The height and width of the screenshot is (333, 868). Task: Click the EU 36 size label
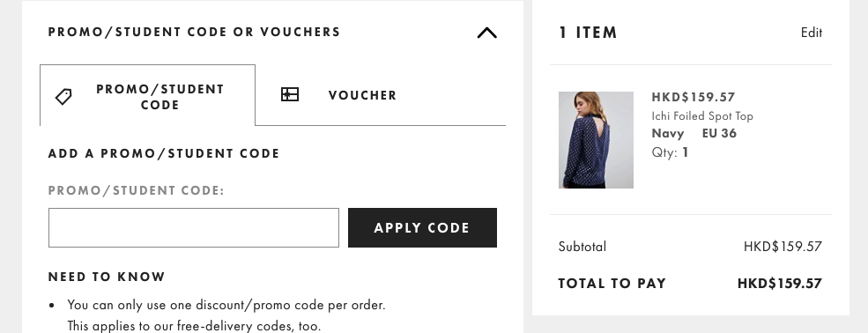(719, 133)
